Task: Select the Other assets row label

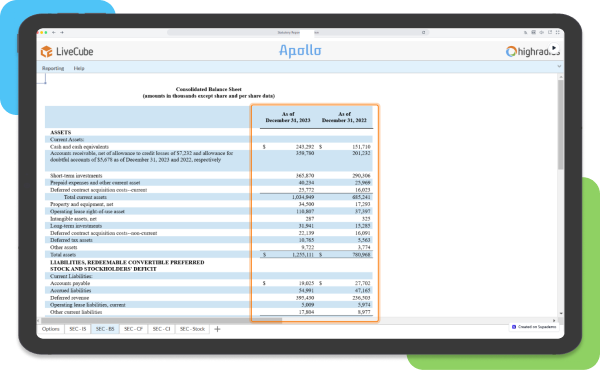Action: 64,247
